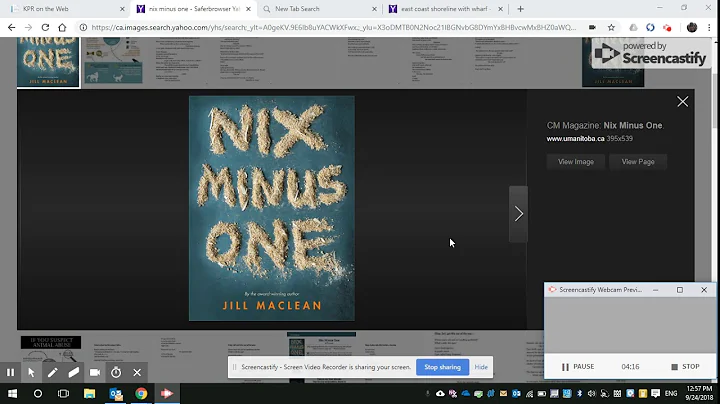Switch to east coast shoreline with wharf tab
The height and width of the screenshot is (404, 720).
[444, 9]
